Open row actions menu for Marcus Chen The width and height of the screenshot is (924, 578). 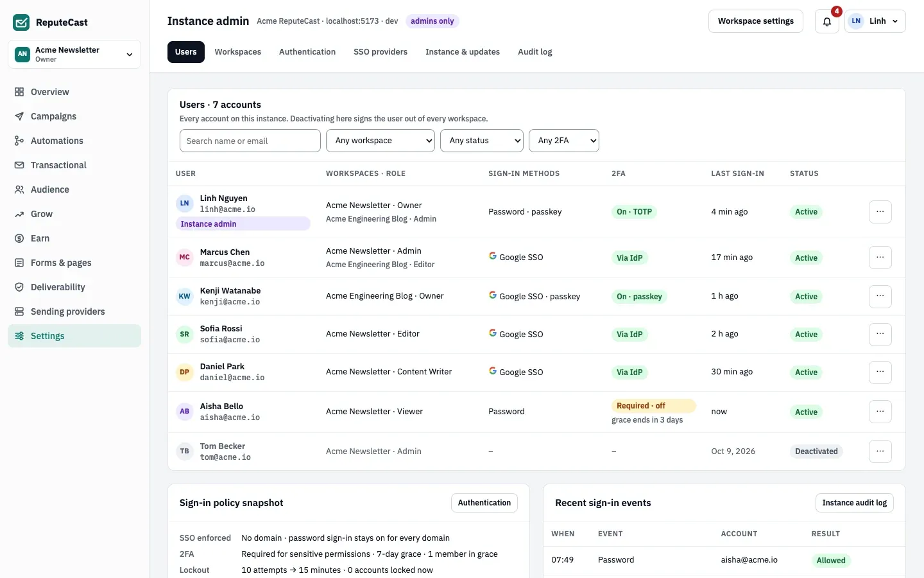880,258
